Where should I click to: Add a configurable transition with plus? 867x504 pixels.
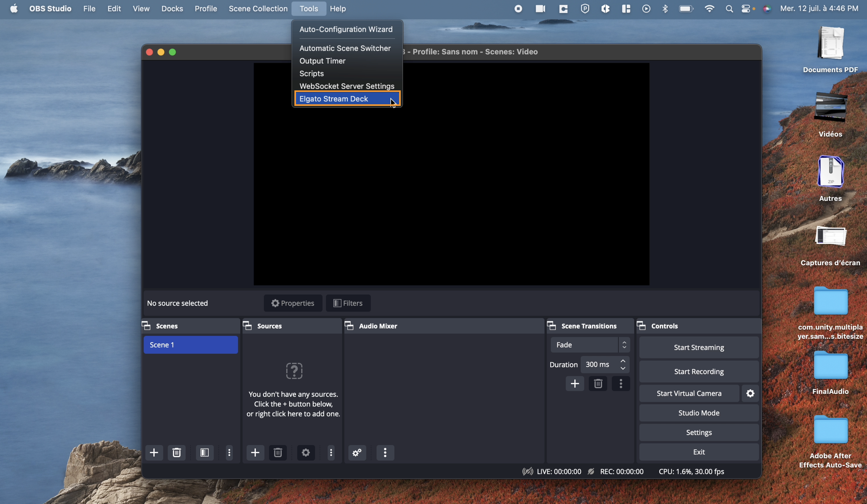pyautogui.click(x=575, y=384)
